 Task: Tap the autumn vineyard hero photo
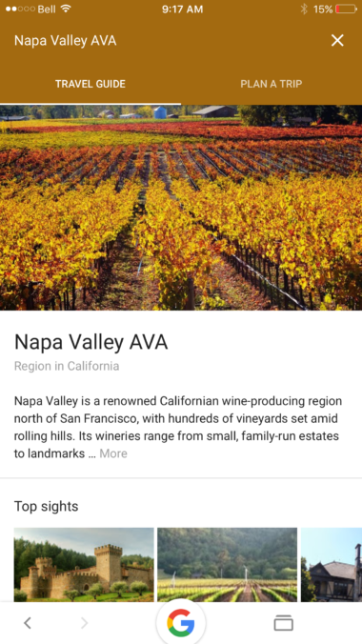pos(181,208)
